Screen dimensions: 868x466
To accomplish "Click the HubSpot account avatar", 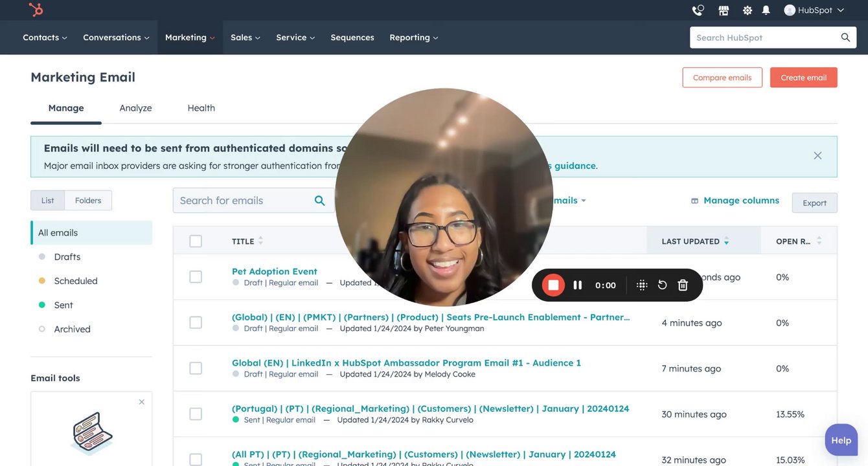I will pyautogui.click(x=790, y=10).
